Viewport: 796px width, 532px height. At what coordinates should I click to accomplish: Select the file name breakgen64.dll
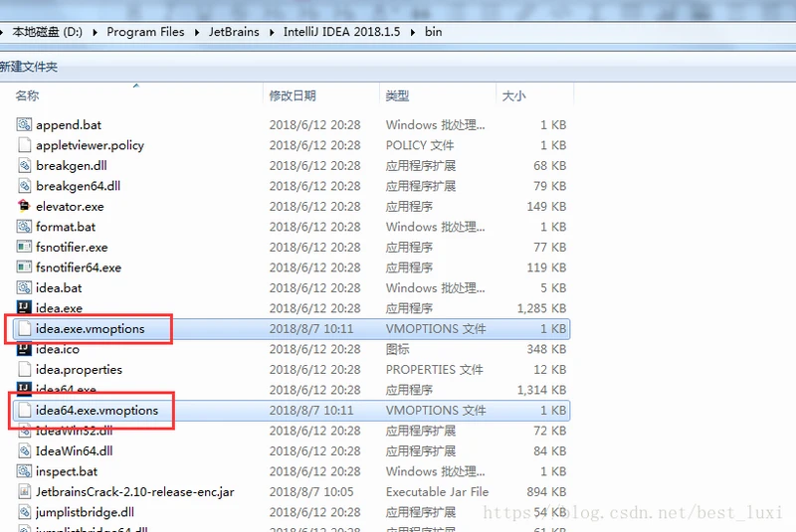(x=79, y=186)
